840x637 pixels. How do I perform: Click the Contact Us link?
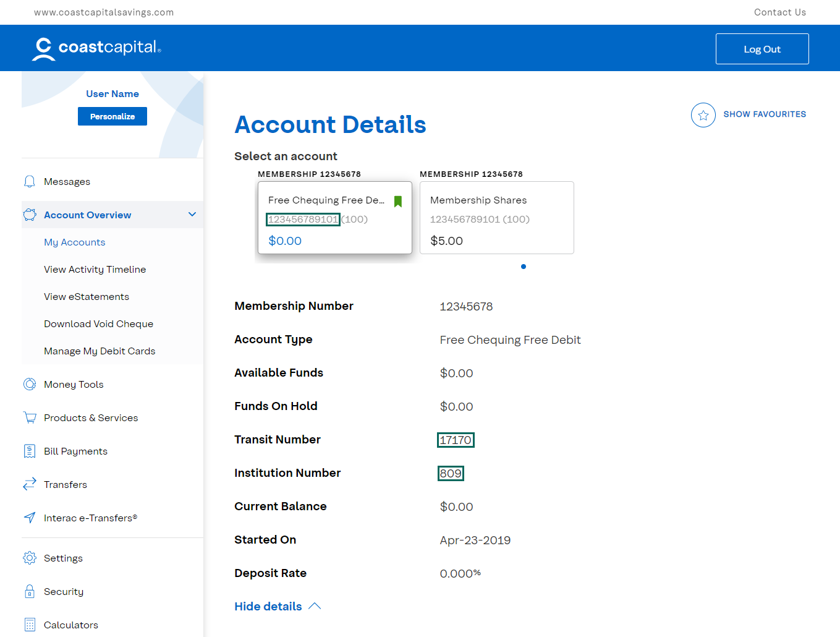[780, 12]
